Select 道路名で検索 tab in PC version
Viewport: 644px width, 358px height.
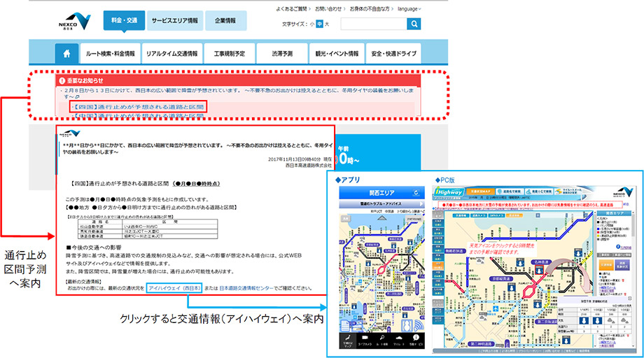[510, 192]
